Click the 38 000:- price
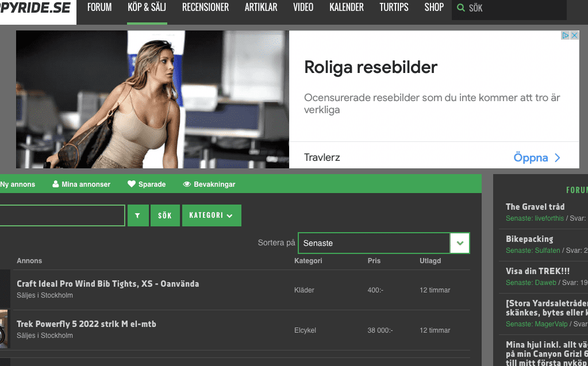Viewport: 588px width, 366px height. coord(381,330)
